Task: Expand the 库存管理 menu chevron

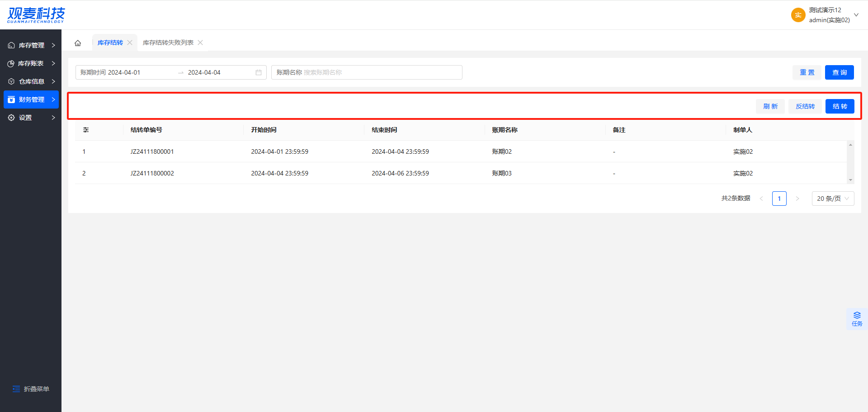Action: pyautogui.click(x=53, y=45)
